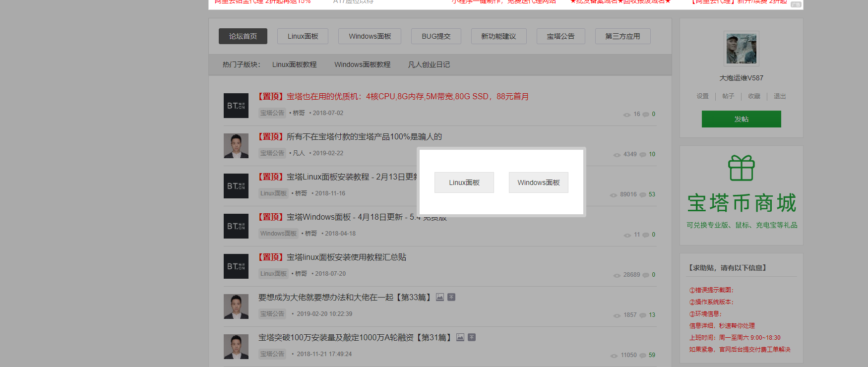Choose Linux面板 in the popup dialog
The width and height of the screenshot is (868, 367).
point(464,183)
